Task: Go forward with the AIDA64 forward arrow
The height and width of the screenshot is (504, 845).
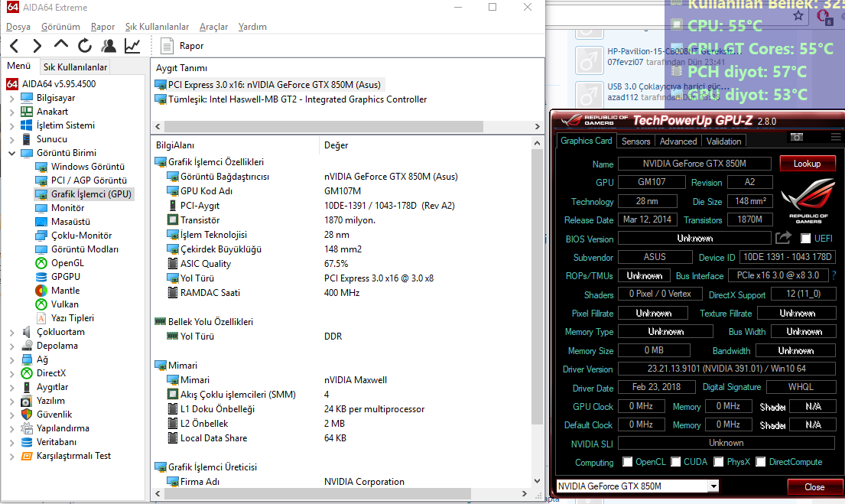Action: click(37, 47)
